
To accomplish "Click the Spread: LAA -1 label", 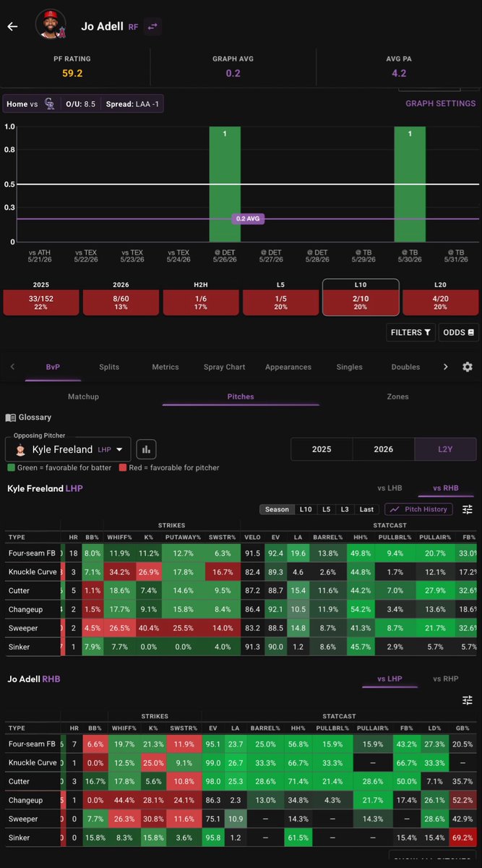I will pos(133,104).
